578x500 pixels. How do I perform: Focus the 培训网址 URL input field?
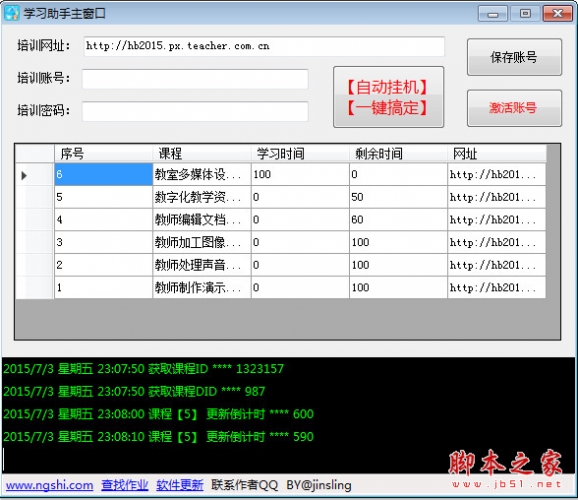coord(264,46)
